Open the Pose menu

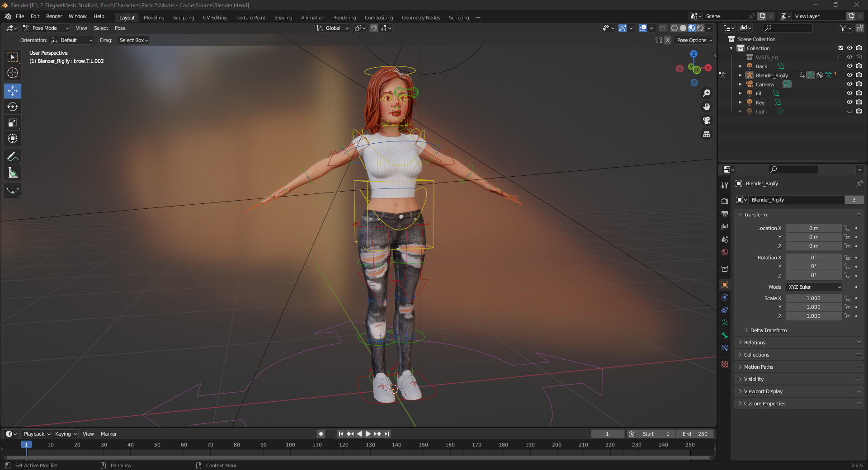coord(120,28)
